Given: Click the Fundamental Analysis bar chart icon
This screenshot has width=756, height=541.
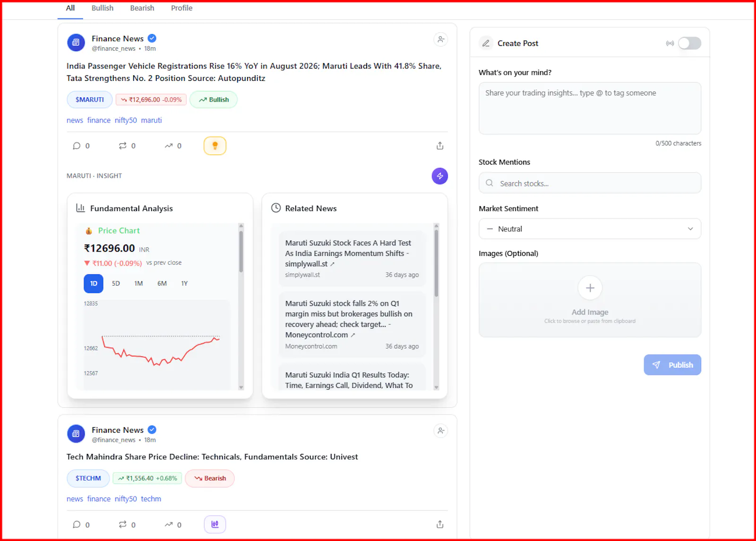Looking at the screenshot, I should click(81, 208).
